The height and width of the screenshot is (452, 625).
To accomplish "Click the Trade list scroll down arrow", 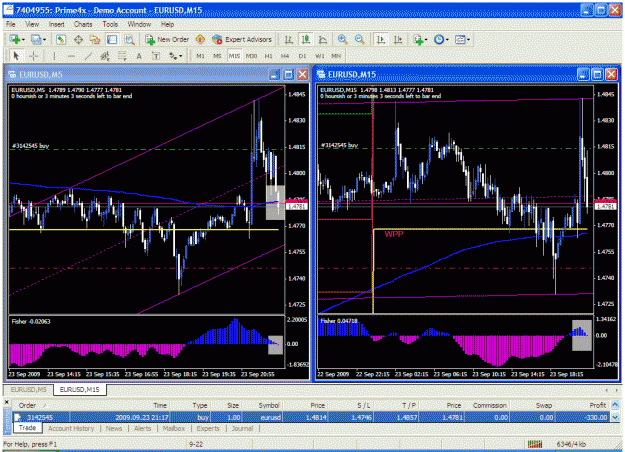I will pos(615,417).
